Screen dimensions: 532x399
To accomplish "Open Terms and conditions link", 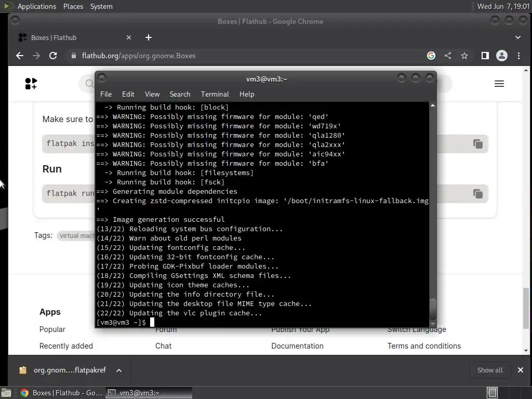I will (424, 345).
